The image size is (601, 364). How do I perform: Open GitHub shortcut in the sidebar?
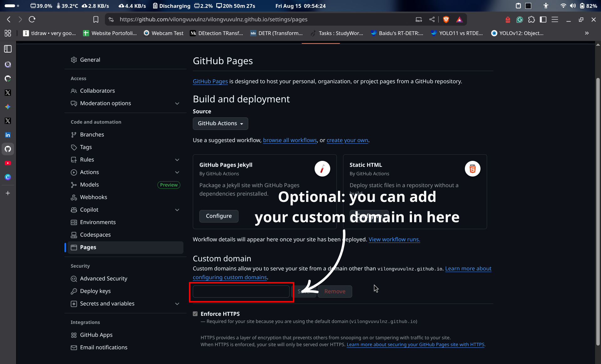(x=8, y=149)
